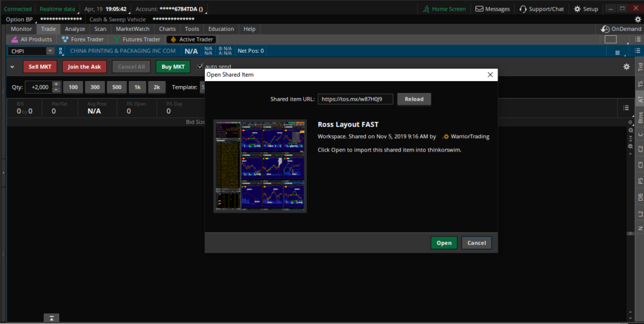Image resolution: width=644 pixels, height=324 pixels.
Task: Select C2 sidebar tab
Action: [640, 148]
